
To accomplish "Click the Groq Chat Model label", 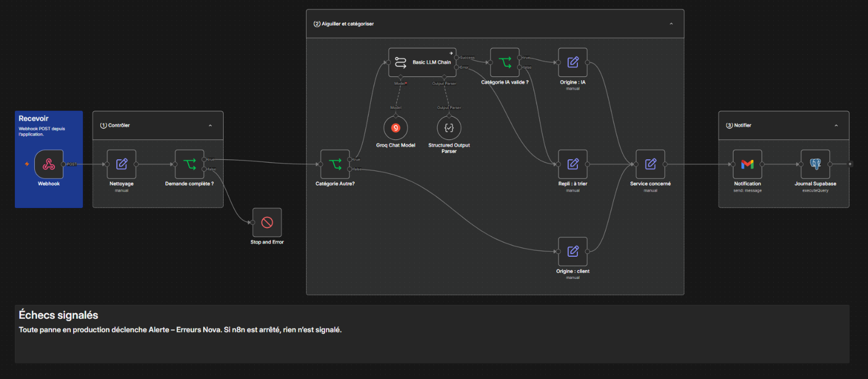I will 395,145.
